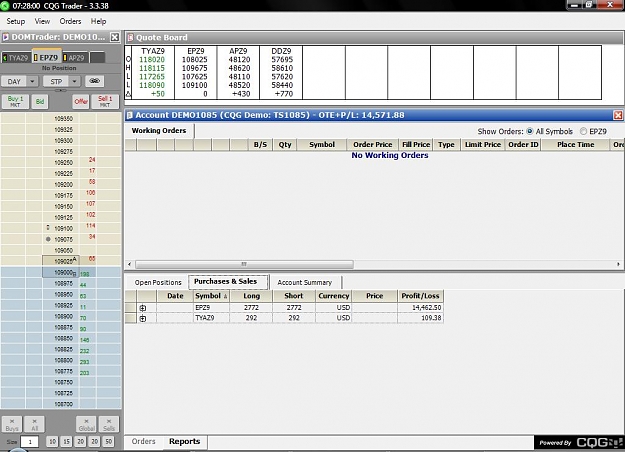Image resolution: width=625 pixels, height=452 pixels.
Task: Click EPZ9 profit 14,462.50 cell
Action: [x=420, y=308]
